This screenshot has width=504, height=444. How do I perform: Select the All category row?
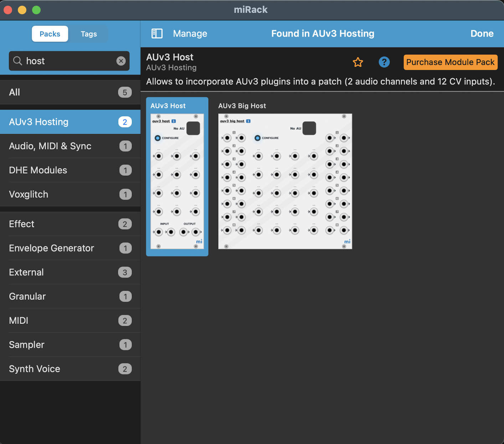(70, 92)
